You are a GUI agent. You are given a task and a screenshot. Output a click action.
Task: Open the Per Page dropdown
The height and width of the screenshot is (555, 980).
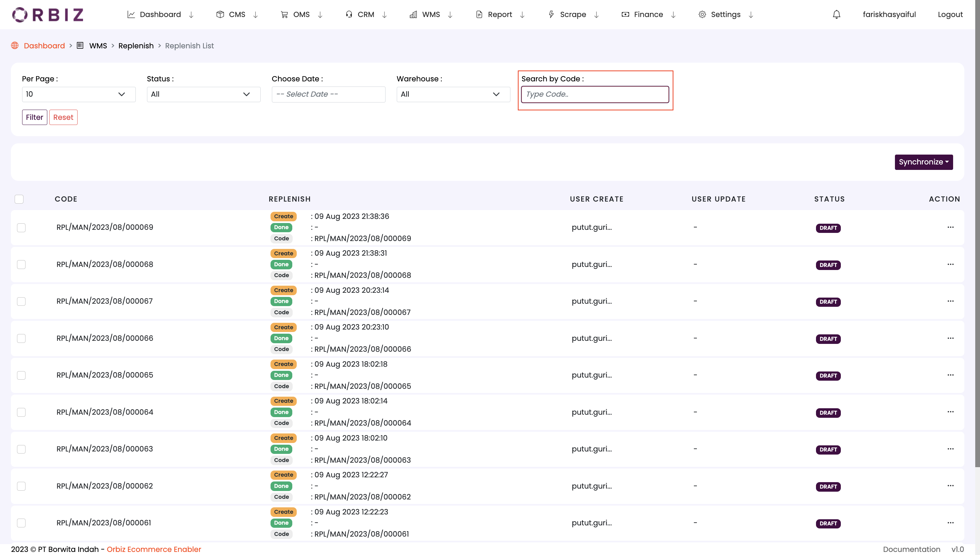point(79,94)
